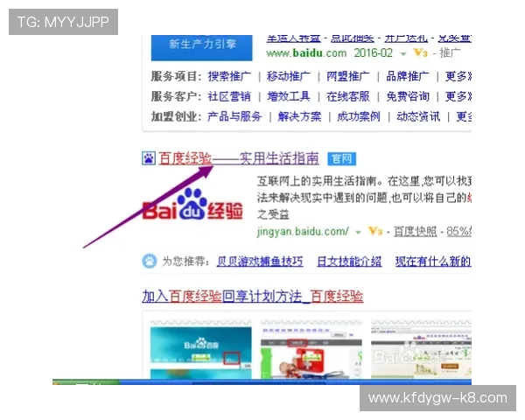
Task: Click the V3 badge beside jingyan.baidu.com
Action: tap(375, 231)
